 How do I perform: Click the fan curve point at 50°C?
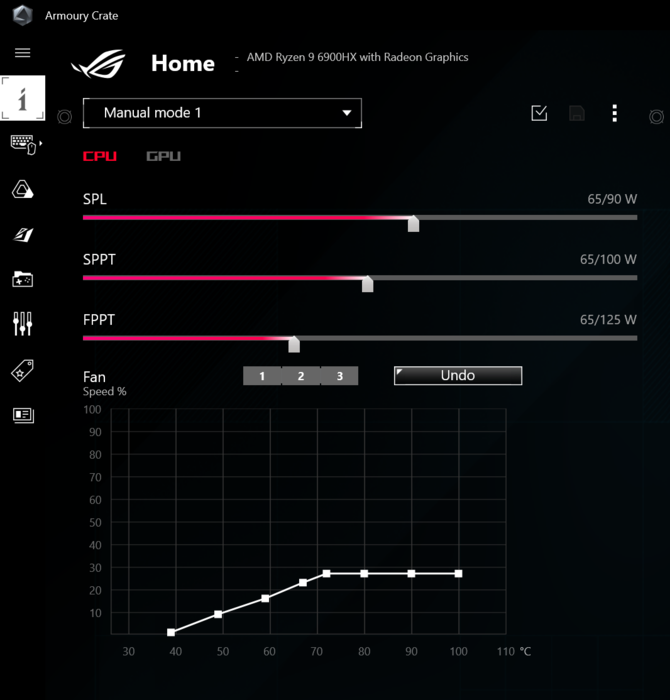218,614
